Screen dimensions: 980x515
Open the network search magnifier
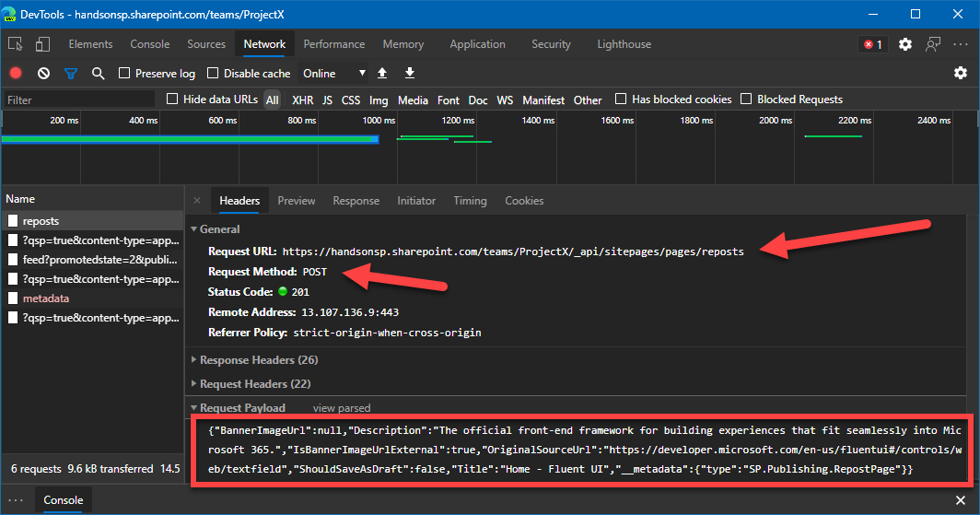pos(98,74)
